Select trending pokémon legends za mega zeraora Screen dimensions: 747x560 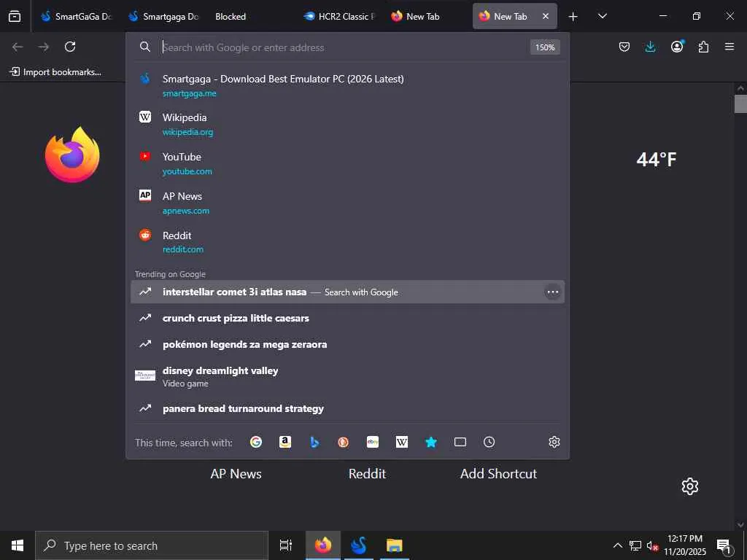(x=347, y=344)
